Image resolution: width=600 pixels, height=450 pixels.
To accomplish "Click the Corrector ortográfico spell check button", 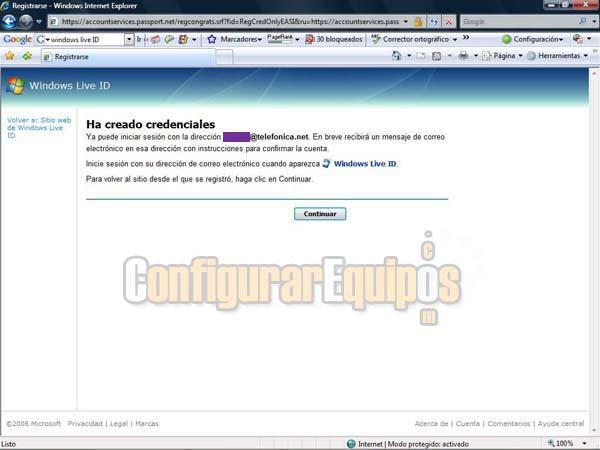I will pos(410,39).
